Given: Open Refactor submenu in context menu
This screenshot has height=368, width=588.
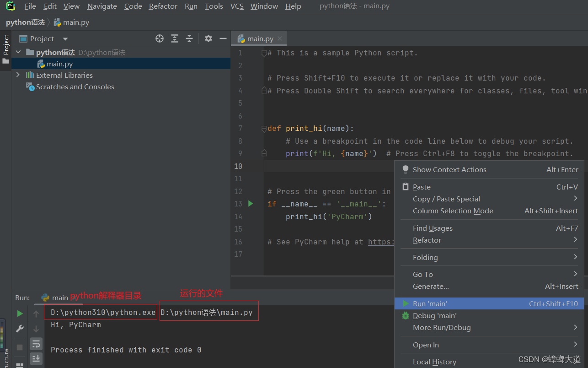Looking at the screenshot, I should [489, 240].
